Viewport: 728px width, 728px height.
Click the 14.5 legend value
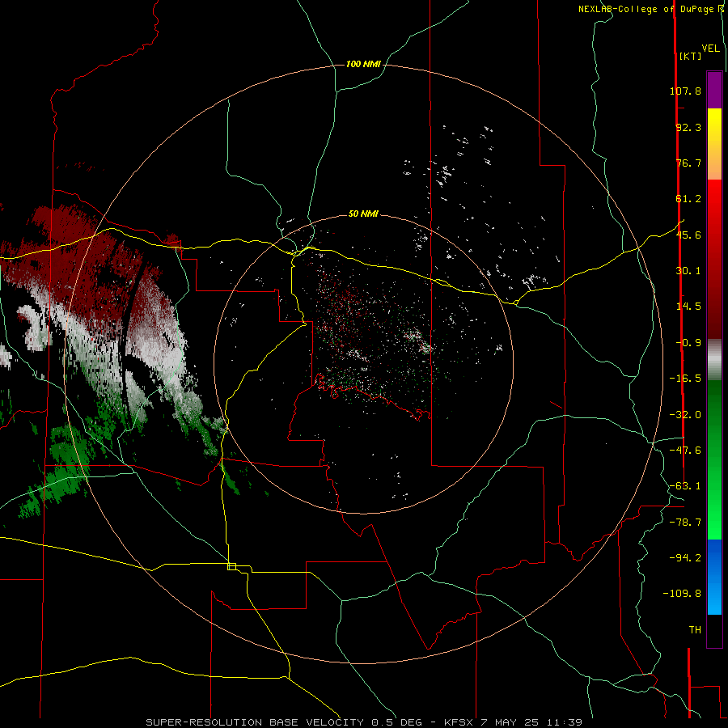point(688,307)
